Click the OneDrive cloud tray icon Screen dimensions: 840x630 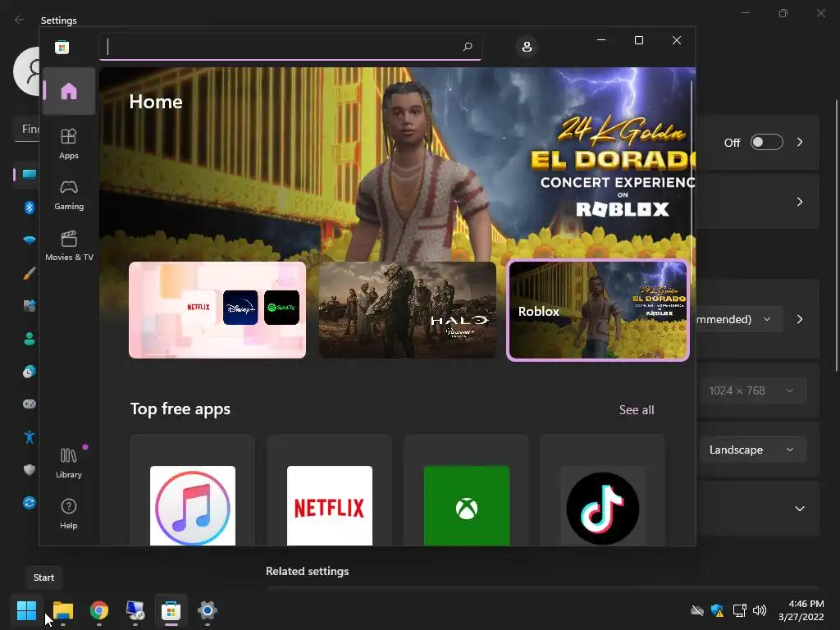[697, 610]
